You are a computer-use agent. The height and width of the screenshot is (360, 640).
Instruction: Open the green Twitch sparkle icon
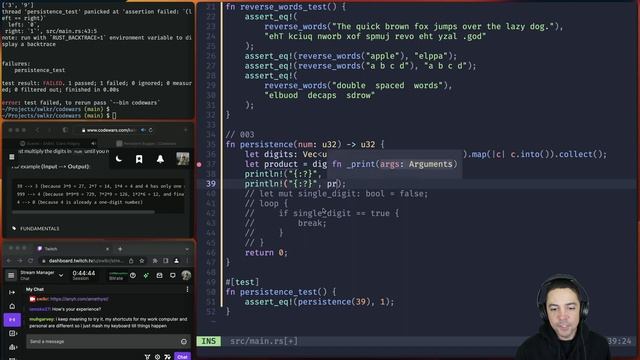(146, 276)
